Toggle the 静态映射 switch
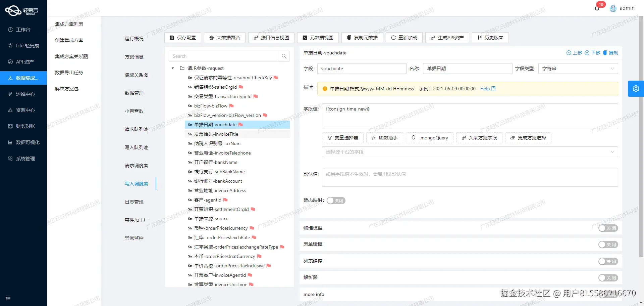 click(336, 200)
